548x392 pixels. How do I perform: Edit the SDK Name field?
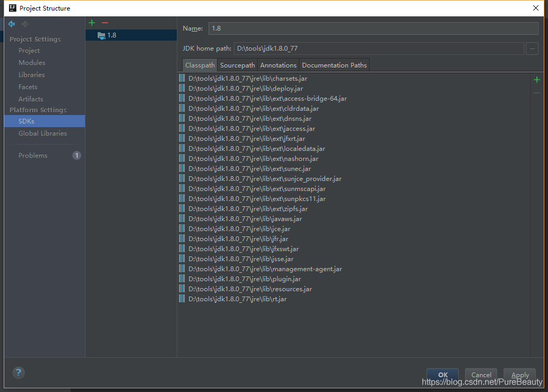pyautogui.click(x=373, y=28)
